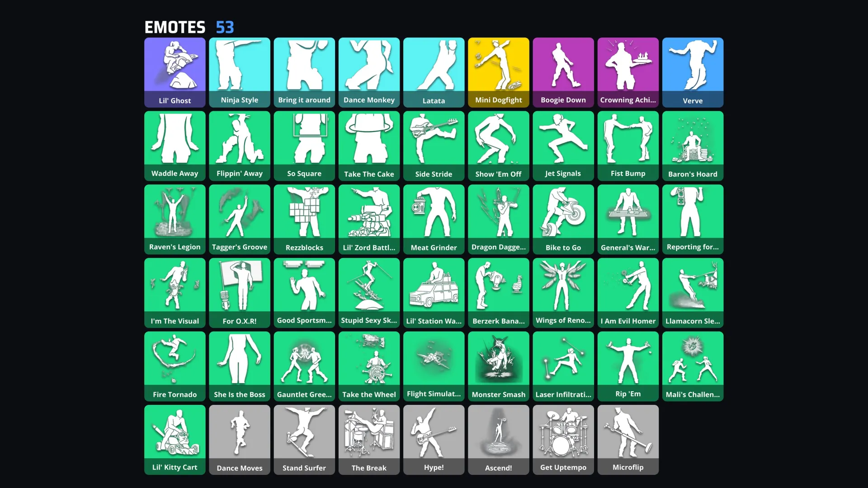Image resolution: width=868 pixels, height=488 pixels.
Task: Click the Bike to Go emote
Action: click(x=563, y=220)
